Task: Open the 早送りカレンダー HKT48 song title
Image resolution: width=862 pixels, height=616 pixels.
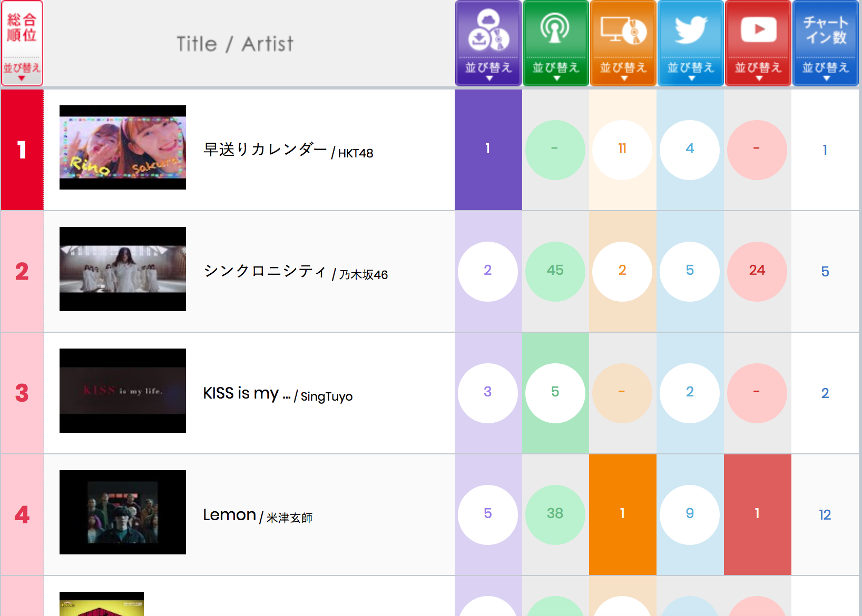Action: [x=265, y=150]
